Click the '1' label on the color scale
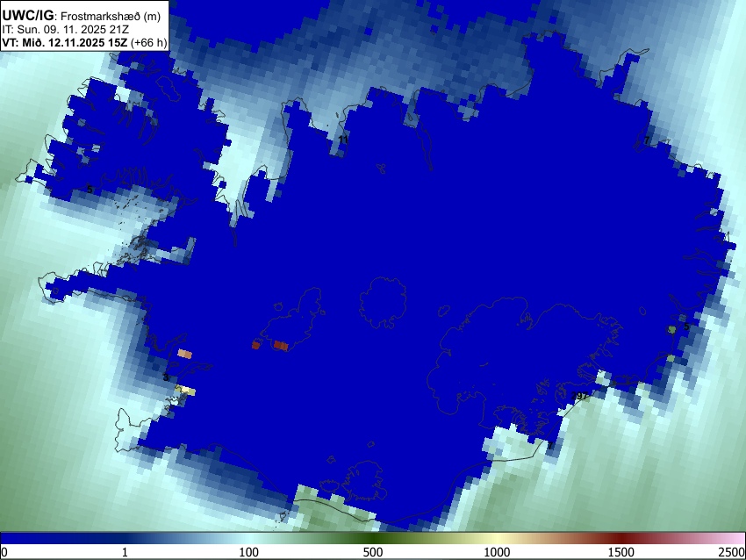746x560 pixels. coord(125,552)
